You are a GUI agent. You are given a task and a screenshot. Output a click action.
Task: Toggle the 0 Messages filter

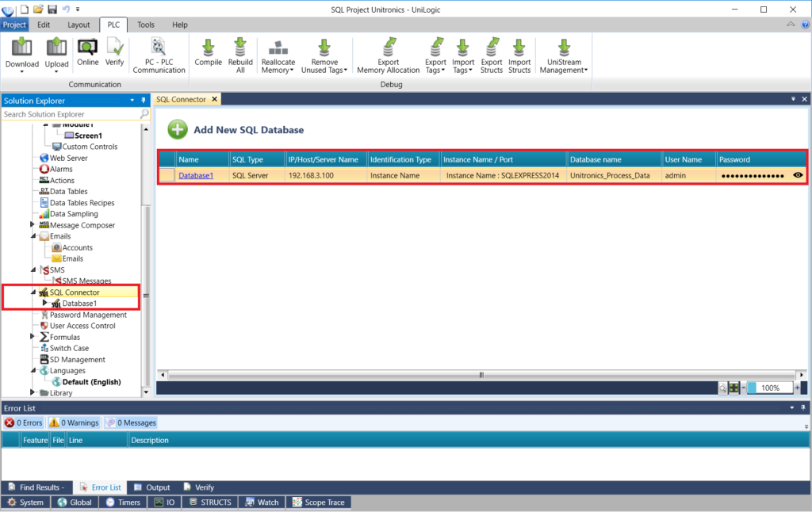click(x=131, y=422)
